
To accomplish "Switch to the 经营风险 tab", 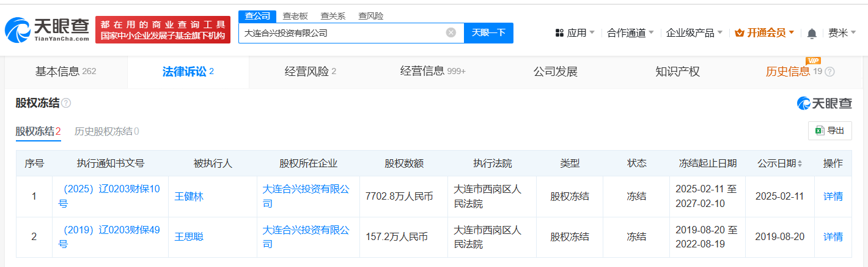I will click(x=310, y=72).
